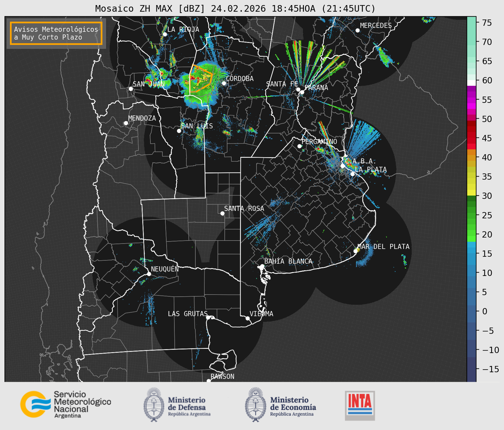Click the Ministerio de Defensa crest

pyautogui.click(x=154, y=405)
